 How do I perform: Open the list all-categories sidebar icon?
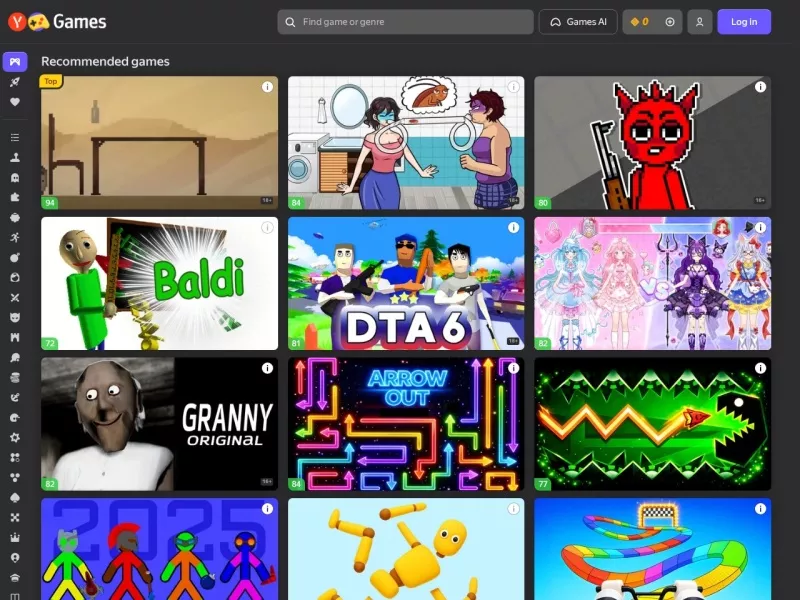15,137
